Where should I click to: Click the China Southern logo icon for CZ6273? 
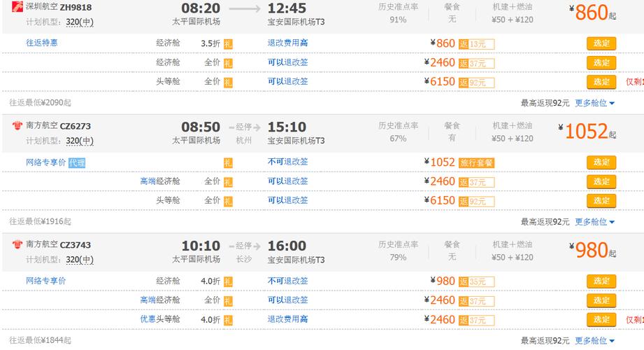(x=17, y=125)
